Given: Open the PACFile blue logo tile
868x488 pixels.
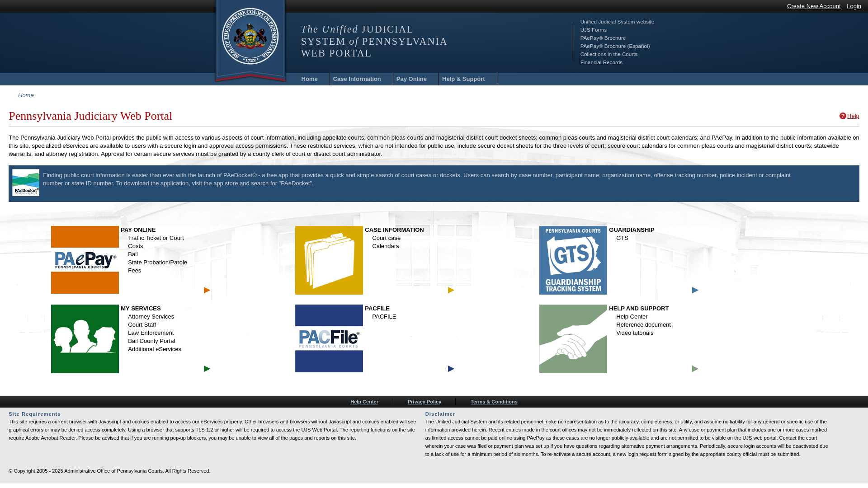Looking at the screenshot, I should point(329,338).
